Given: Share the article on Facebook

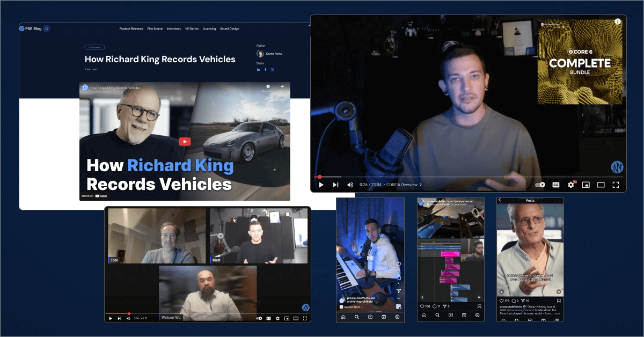Looking at the screenshot, I should (x=265, y=69).
